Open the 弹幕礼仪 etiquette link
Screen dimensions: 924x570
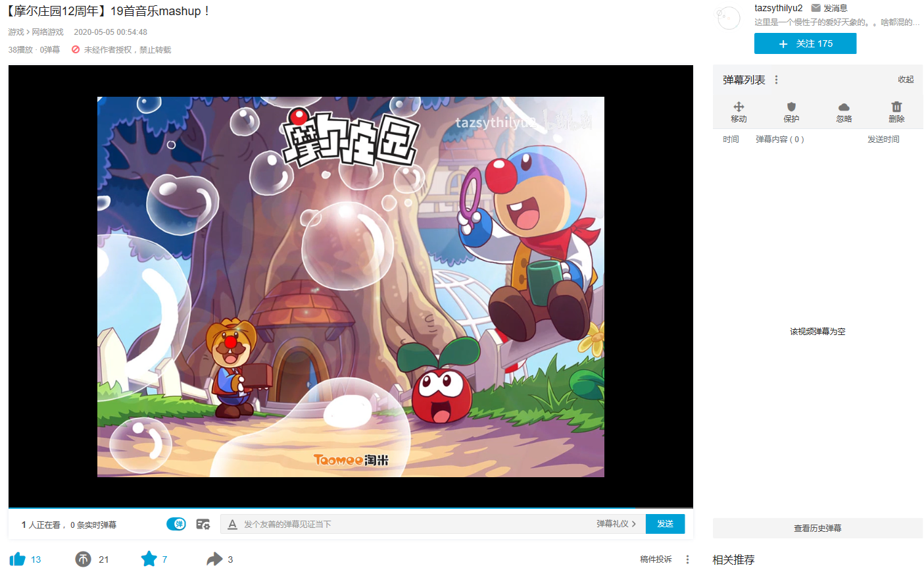coord(616,524)
